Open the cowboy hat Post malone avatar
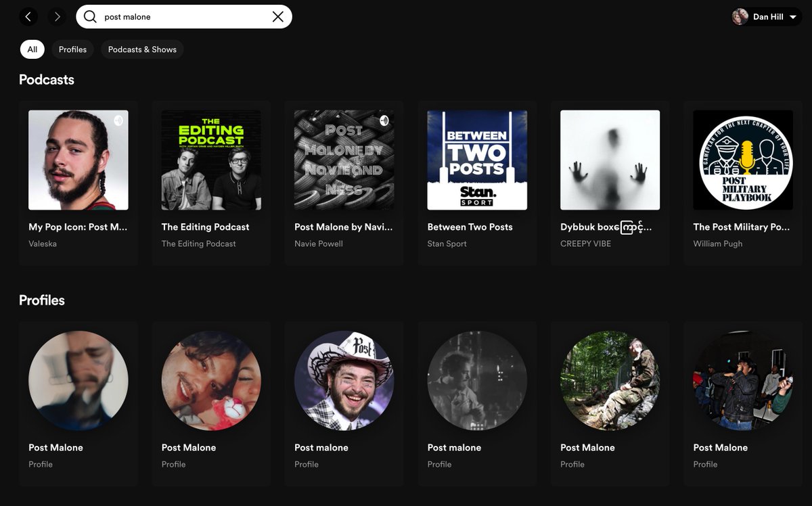The image size is (812, 506). tap(344, 381)
